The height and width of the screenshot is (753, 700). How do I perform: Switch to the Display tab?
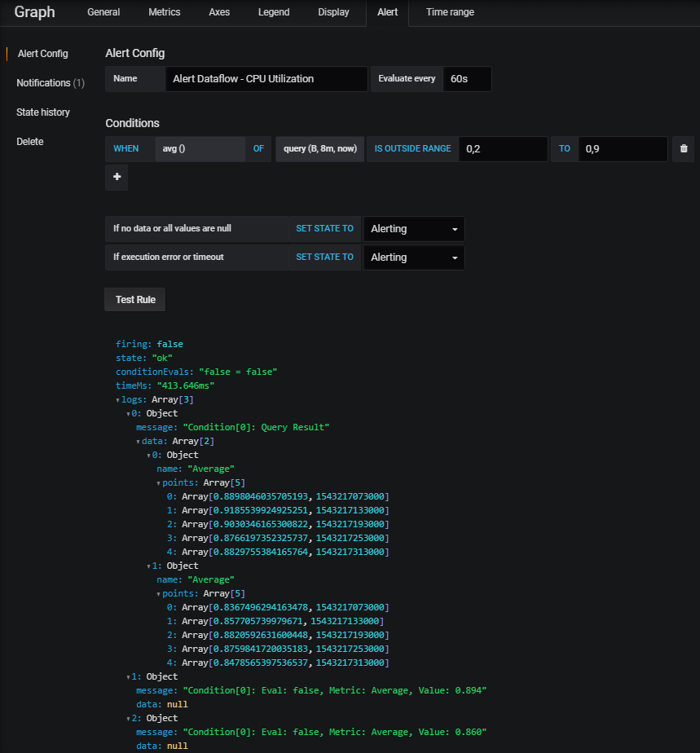click(x=333, y=12)
